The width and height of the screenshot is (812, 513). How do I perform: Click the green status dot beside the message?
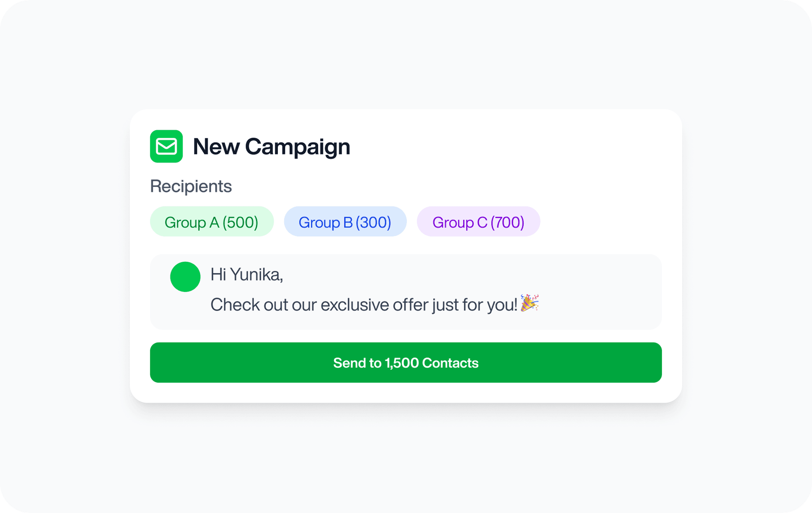pos(185,277)
